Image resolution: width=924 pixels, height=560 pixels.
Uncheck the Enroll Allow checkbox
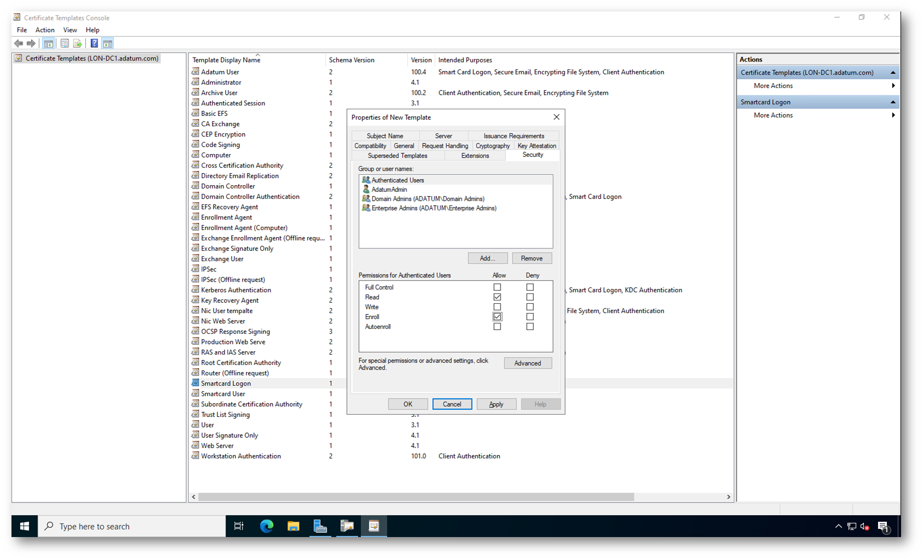(x=497, y=317)
